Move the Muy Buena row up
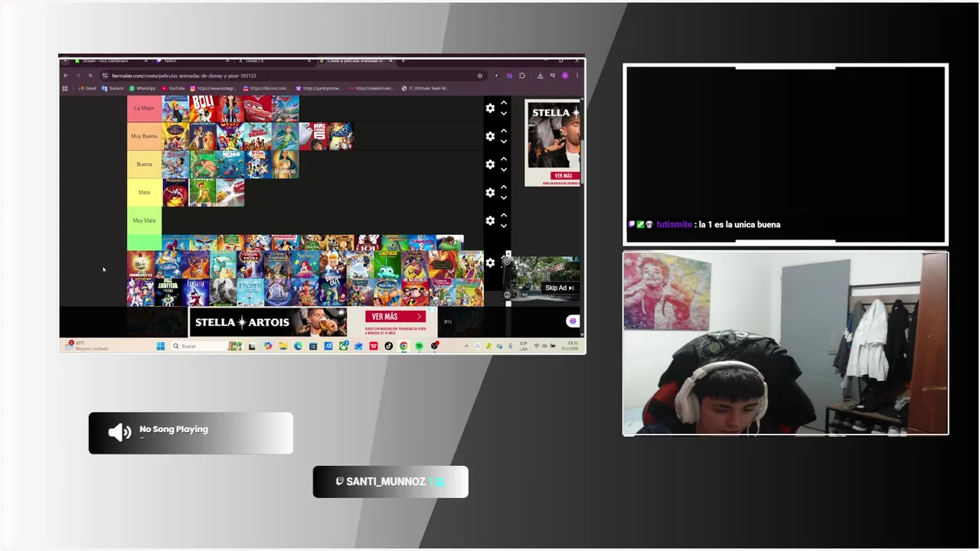 tap(504, 131)
